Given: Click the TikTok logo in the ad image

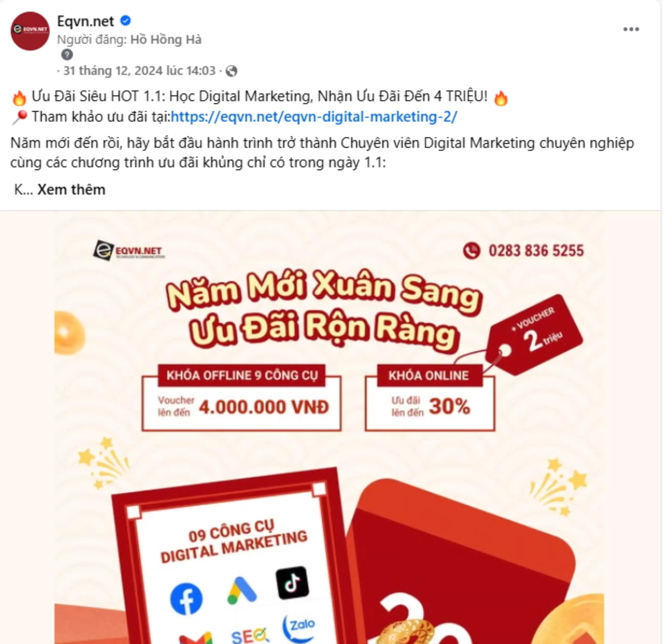Looking at the screenshot, I should [x=292, y=583].
